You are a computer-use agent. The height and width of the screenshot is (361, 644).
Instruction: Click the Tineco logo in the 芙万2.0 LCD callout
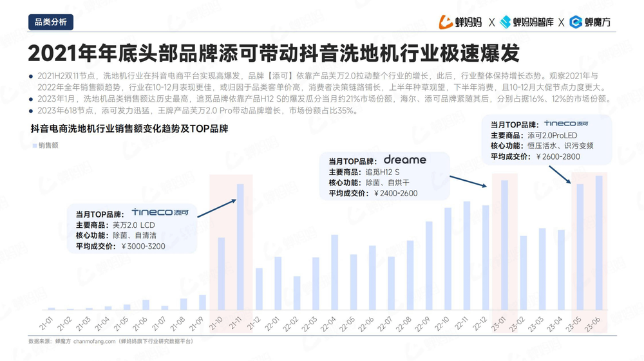160,212
